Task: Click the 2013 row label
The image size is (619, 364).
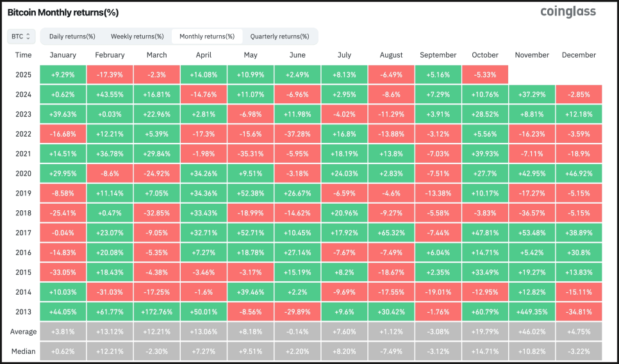Action: coord(24,313)
